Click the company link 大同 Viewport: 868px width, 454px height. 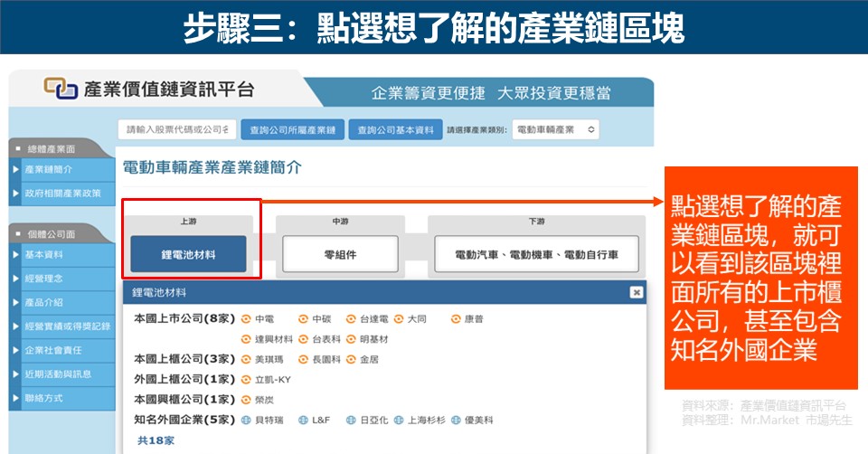pos(417,319)
